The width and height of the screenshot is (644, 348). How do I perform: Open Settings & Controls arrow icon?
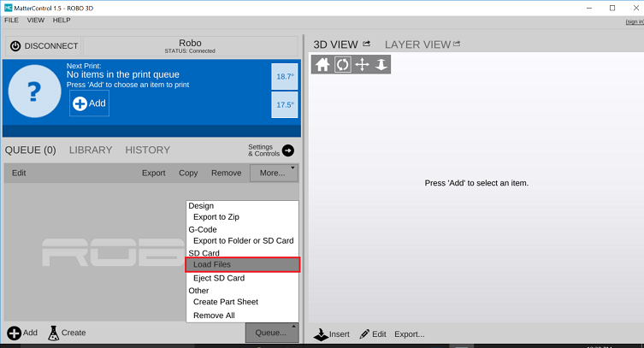coord(288,150)
